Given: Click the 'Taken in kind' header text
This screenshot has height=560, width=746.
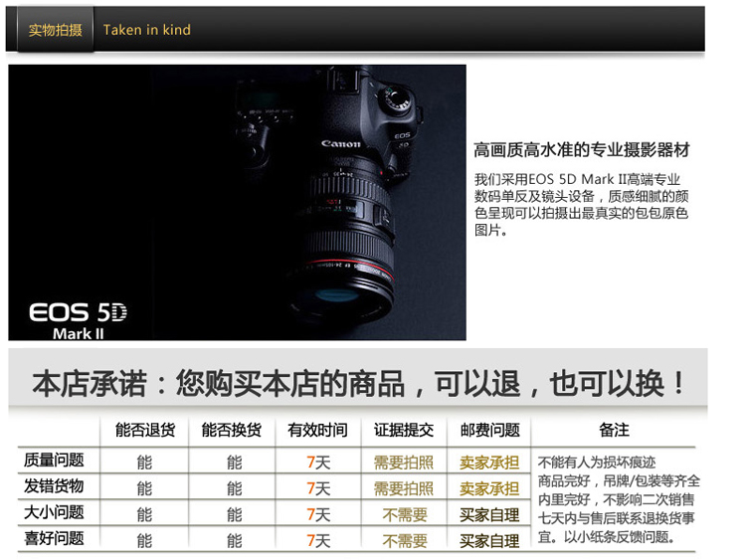Looking at the screenshot, I should pyautogui.click(x=146, y=30).
